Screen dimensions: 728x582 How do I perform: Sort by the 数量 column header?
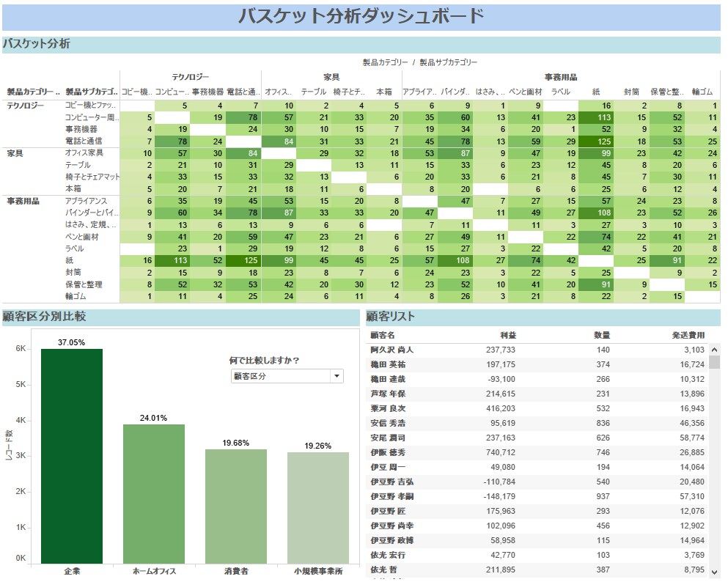tap(602, 335)
